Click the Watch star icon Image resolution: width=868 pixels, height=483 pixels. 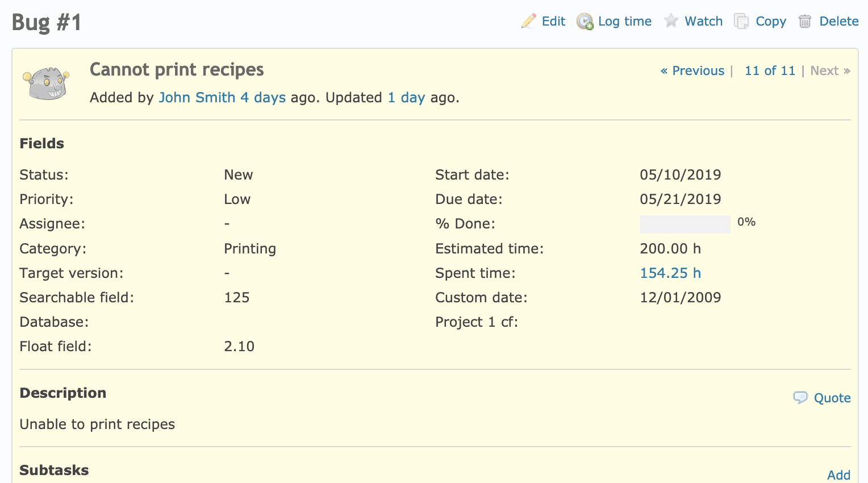tap(671, 21)
